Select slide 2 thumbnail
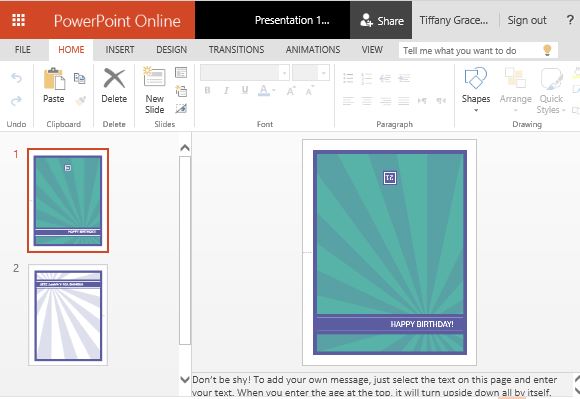Viewport: 580px width, 399px height. pyautogui.click(x=68, y=315)
